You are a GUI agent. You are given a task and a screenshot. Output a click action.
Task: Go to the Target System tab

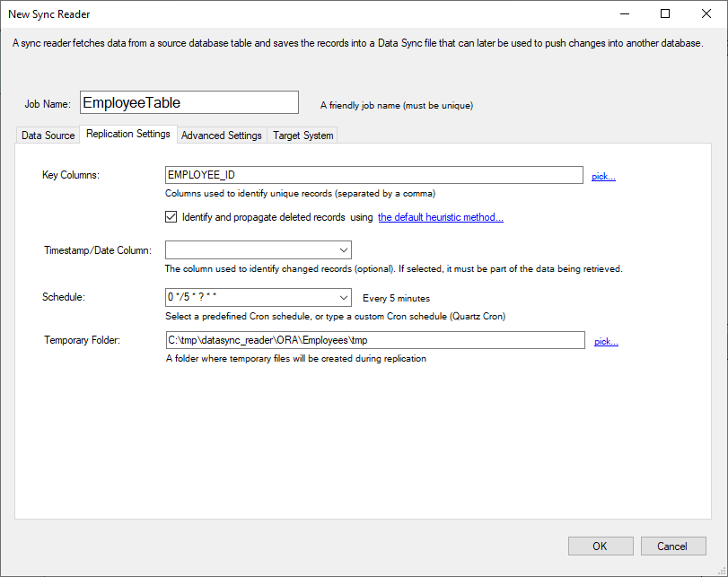tap(303, 136)
